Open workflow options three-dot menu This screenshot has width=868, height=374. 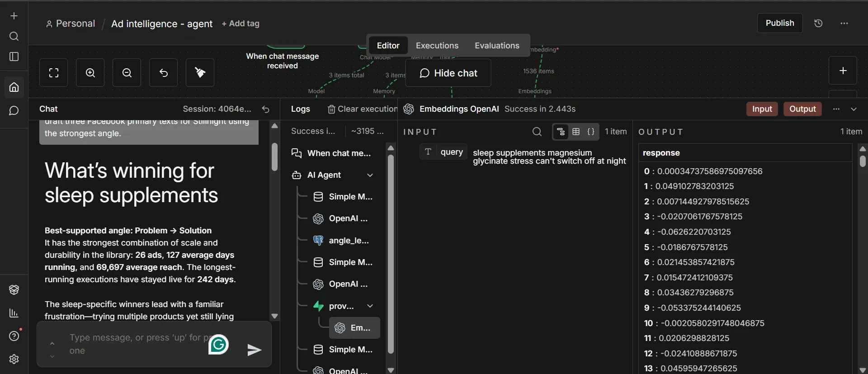point(844,23)
